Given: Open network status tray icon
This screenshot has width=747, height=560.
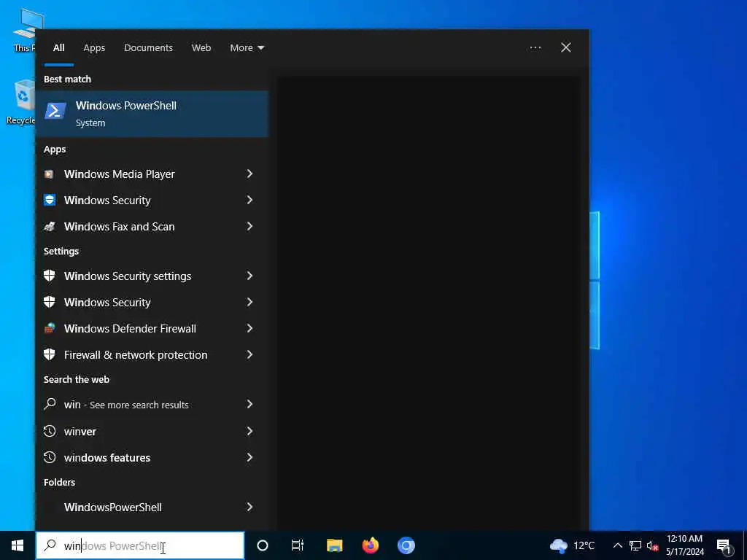Looking at the screenshot, I should (x=635, y=545).
